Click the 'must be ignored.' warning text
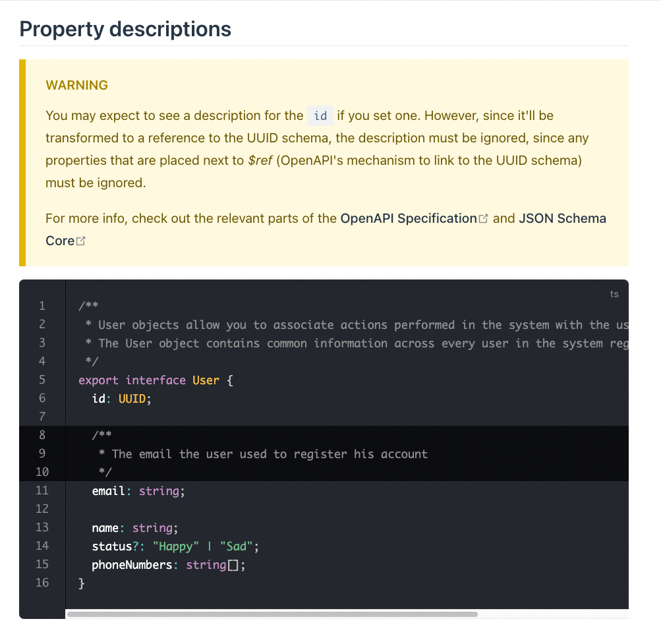Image resolution: width=661 pixels, height=644 pixels. [x=96, y=183]
